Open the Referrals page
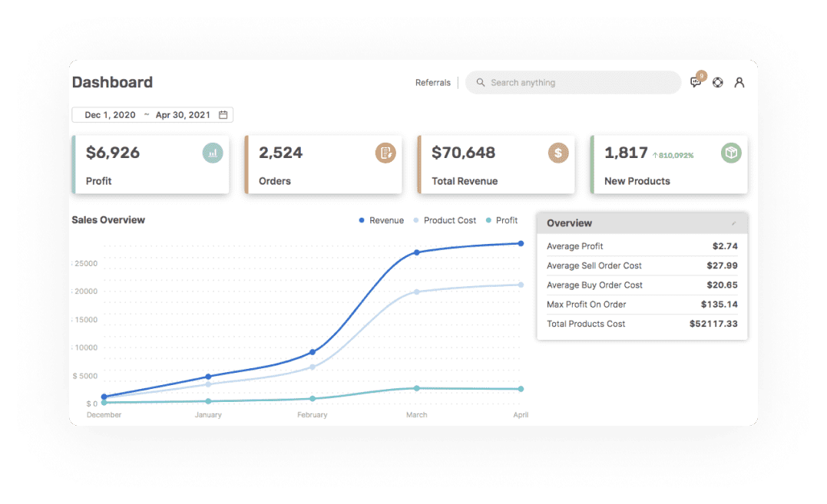The image size is (827, 504). coord(433,83)
